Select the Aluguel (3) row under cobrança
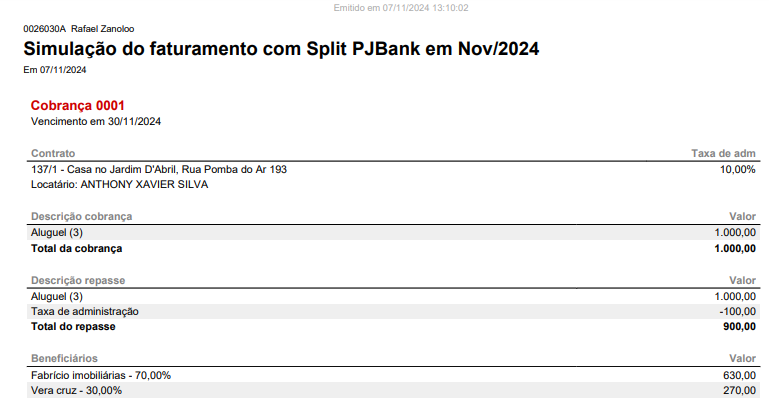 (393, 232)
